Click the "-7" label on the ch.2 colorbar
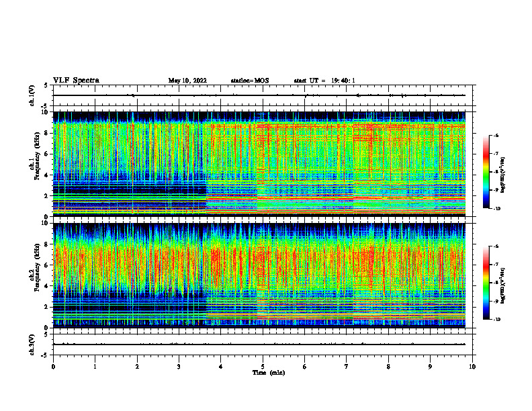 click(495, 265)
